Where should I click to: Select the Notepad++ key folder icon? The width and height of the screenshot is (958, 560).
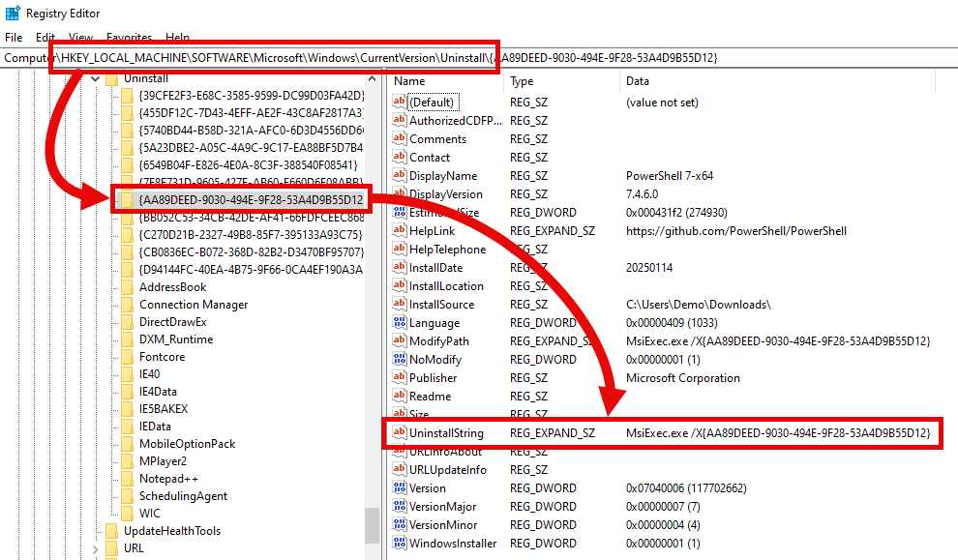point(127,478)
